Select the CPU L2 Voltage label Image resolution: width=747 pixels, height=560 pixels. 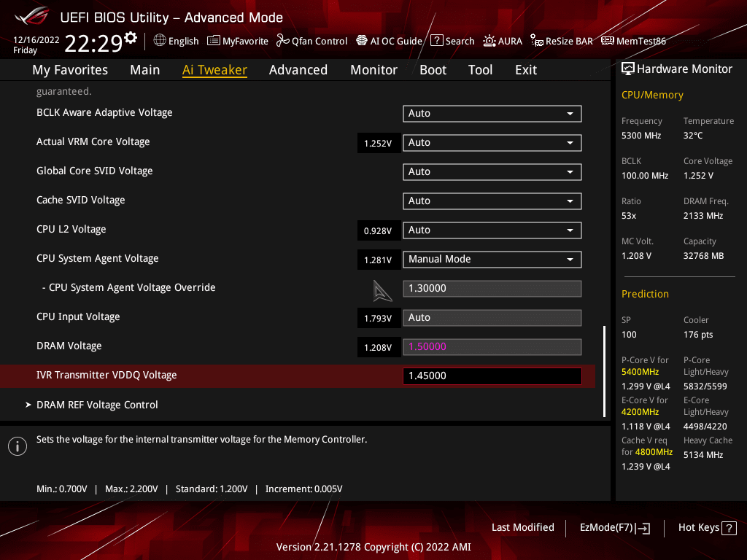click(71, 230)
